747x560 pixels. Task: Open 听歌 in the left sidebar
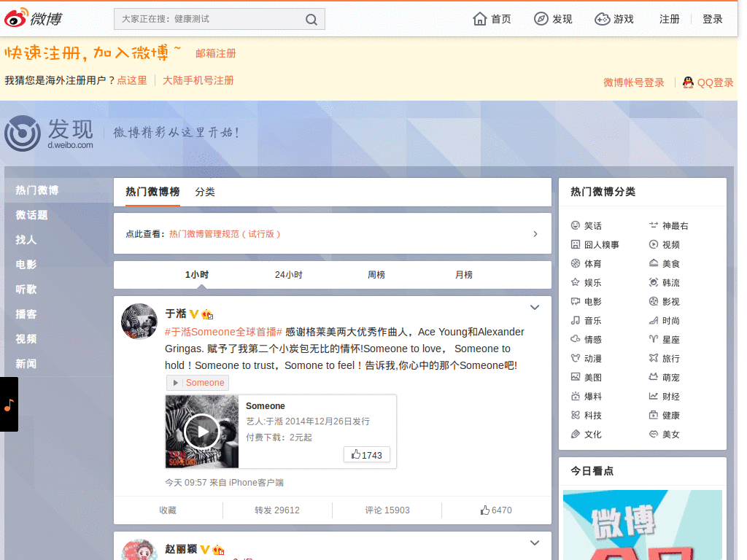pos(26,289)
